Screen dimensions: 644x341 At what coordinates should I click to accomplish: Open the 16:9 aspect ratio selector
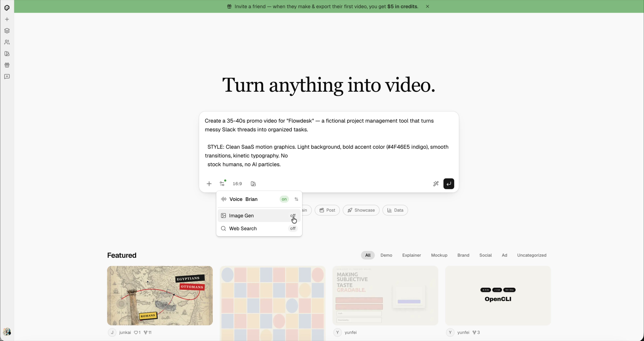[x=237, y=184]
